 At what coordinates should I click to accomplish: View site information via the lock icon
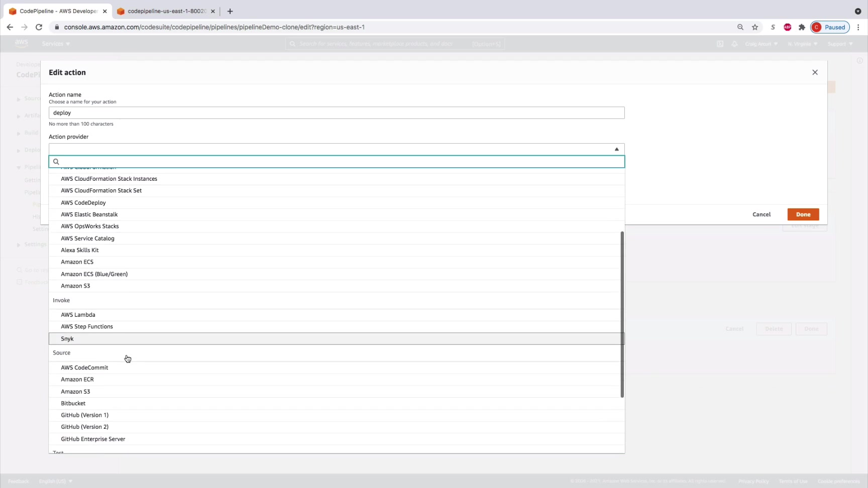click(x=57, y=27)
